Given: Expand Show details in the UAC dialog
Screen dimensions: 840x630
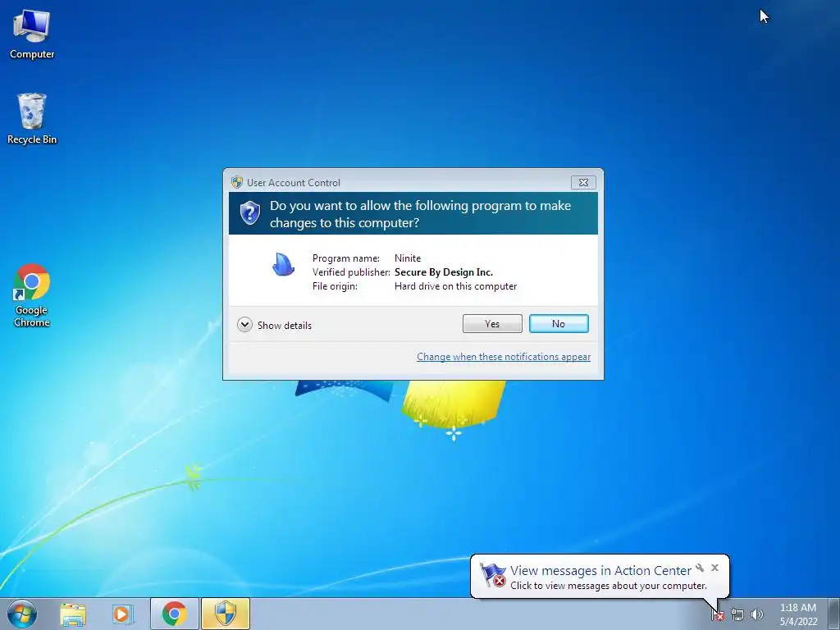Looking at the screenshot, I should coord(274,325).
